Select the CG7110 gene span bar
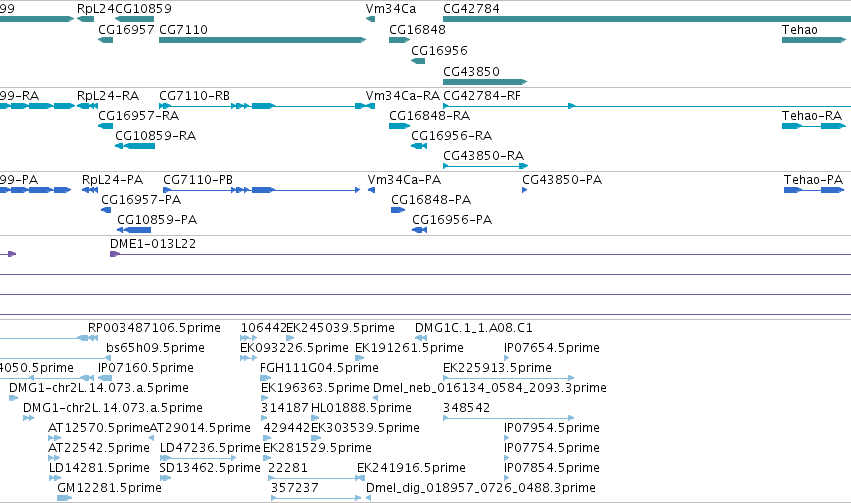Viewport: 851px width, 503px height. click(x=262, y=40)
